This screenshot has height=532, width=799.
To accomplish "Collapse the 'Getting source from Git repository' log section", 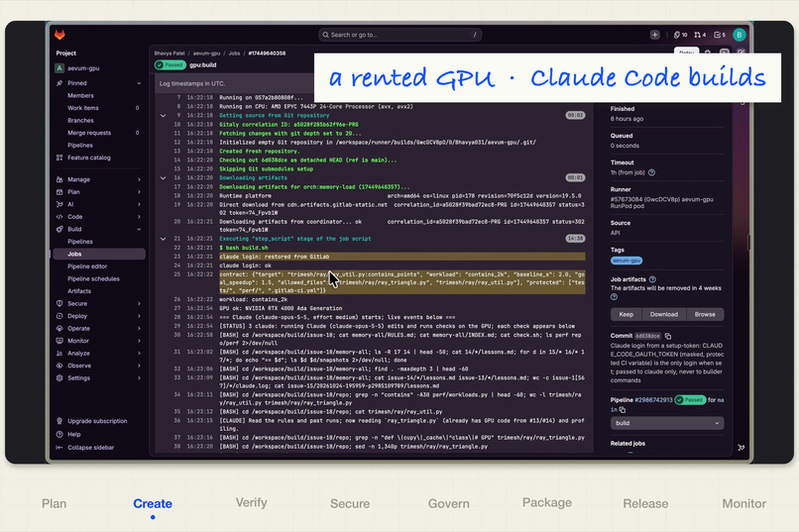I will point(163,116).
